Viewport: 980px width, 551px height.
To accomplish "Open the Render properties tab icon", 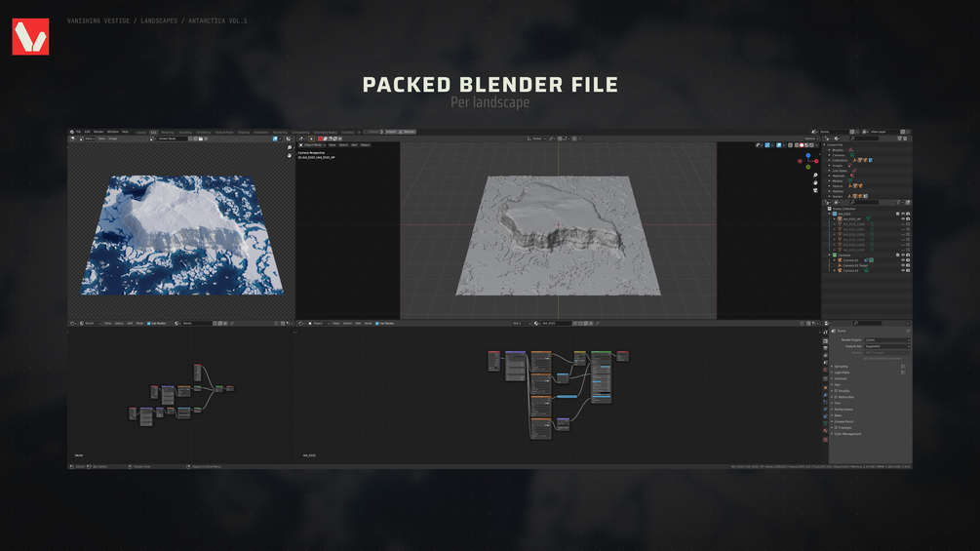I will (826, 341).
